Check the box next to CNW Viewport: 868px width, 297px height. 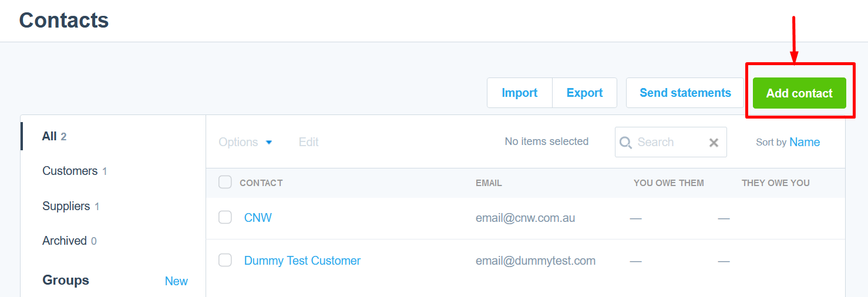(x=225, y=218)
